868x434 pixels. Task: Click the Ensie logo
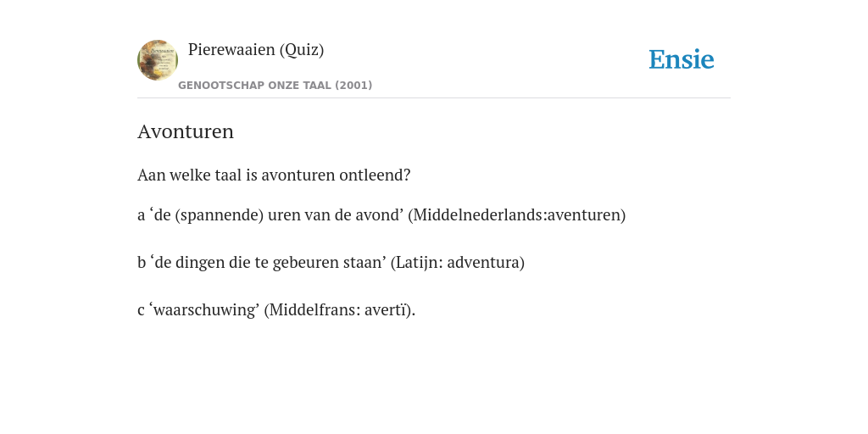[x=681, y=59]
